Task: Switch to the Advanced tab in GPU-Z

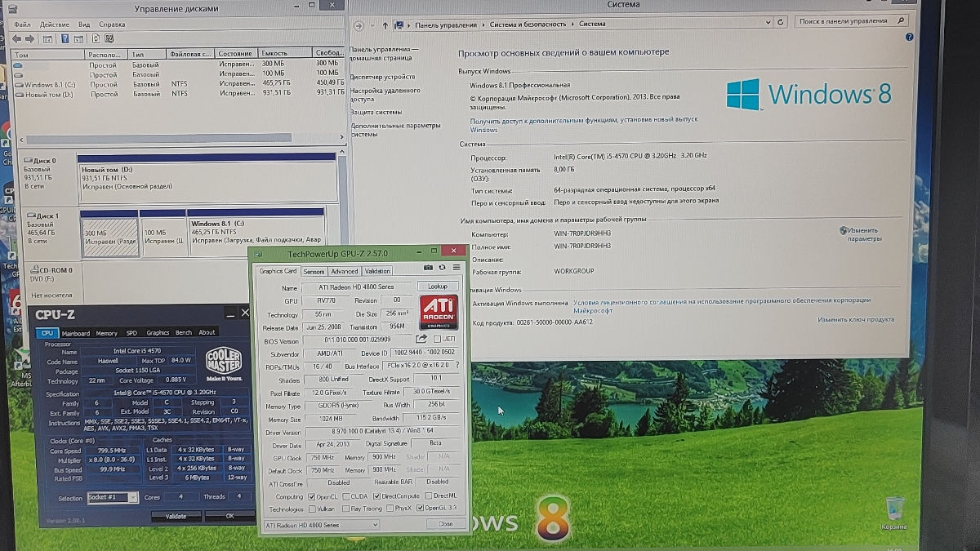Action: pyautogui.click(x=344, y=272)
